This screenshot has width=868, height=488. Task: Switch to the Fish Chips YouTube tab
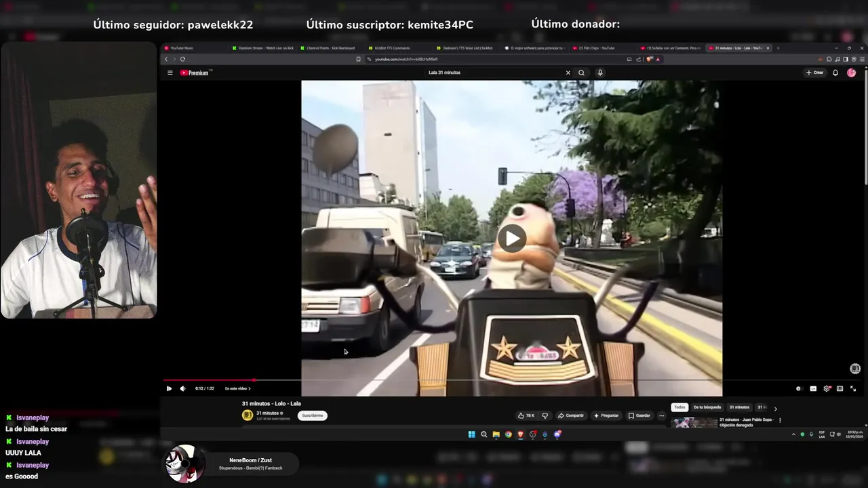(x=604, y=48)
